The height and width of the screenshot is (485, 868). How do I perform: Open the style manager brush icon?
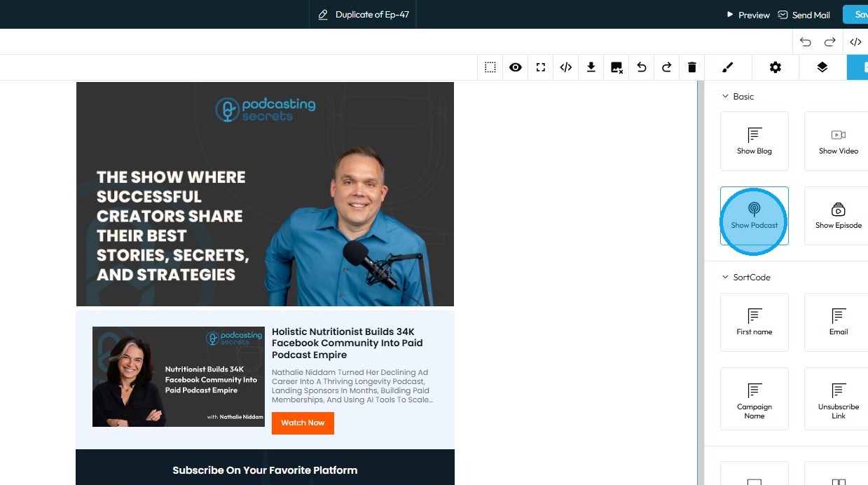tap(727, 67)
